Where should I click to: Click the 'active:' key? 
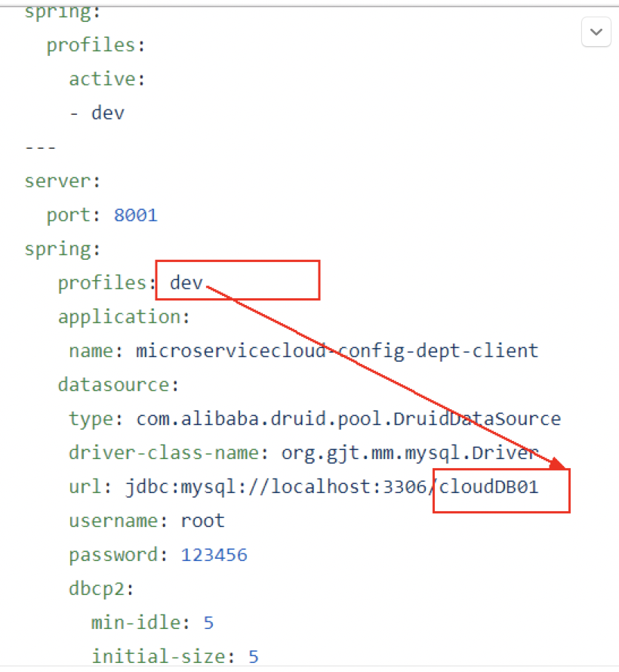107,79
